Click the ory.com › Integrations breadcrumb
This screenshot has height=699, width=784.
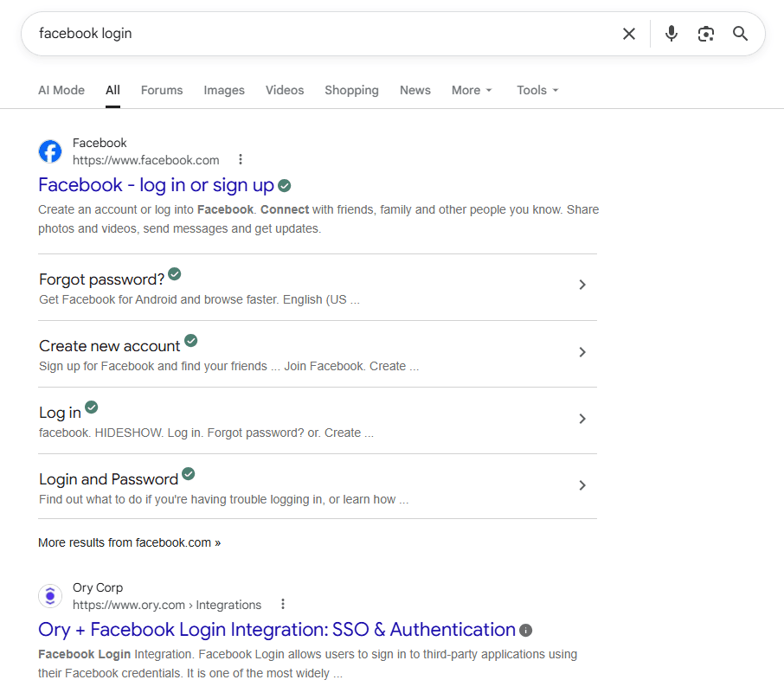click(x=167, y=605)
